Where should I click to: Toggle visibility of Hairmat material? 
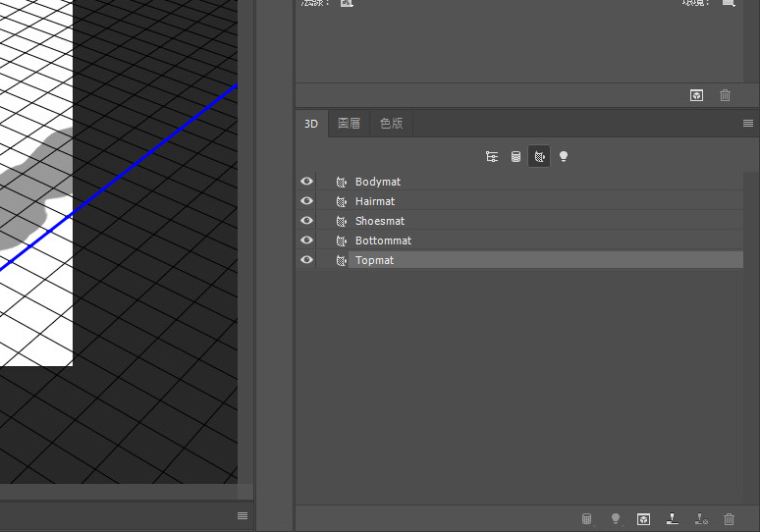tap(306, 201)
